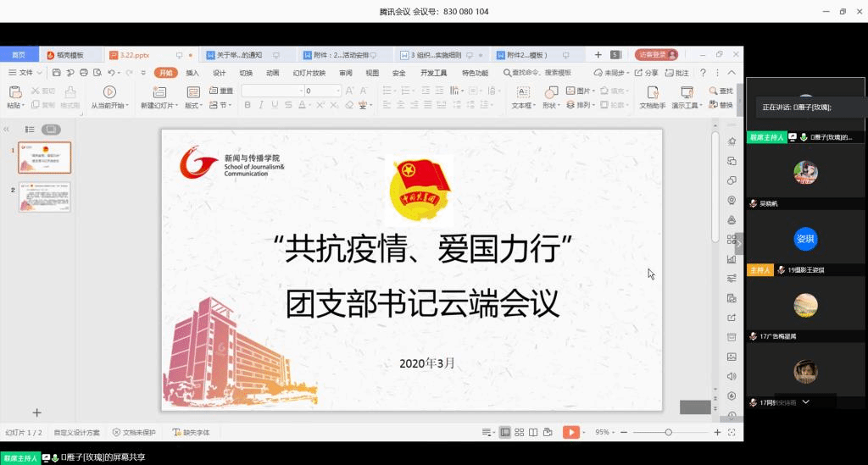Start slideshow from the orange status bar button
Screen dimensions: 868x465
pyautogui.click(x=570, y=432)
